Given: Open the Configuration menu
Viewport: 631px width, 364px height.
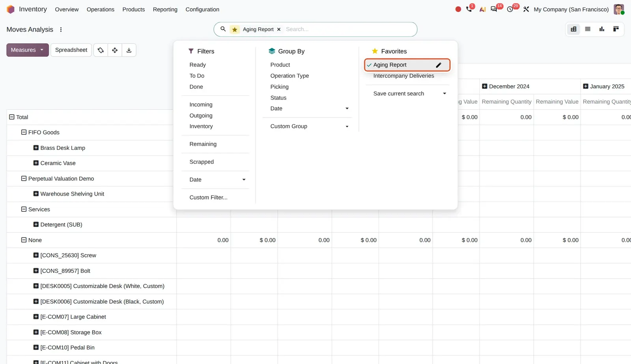Looking at the screenshot, I should [202, 9].
